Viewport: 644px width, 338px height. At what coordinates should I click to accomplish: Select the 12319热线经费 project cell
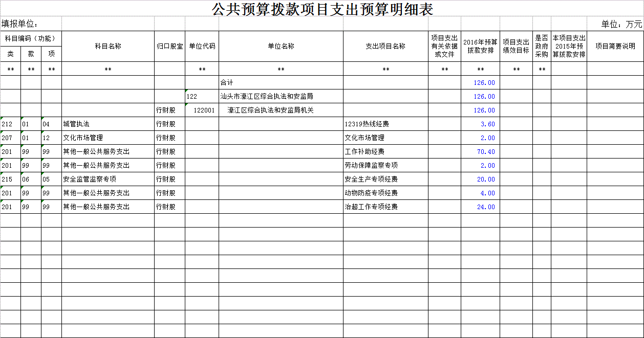tap(385, 124)
